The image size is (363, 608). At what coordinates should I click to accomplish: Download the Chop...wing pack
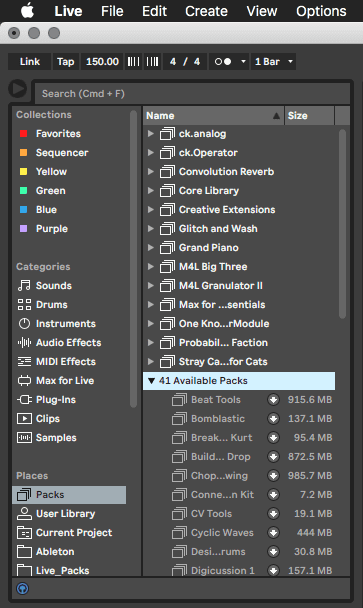[273, 476]
